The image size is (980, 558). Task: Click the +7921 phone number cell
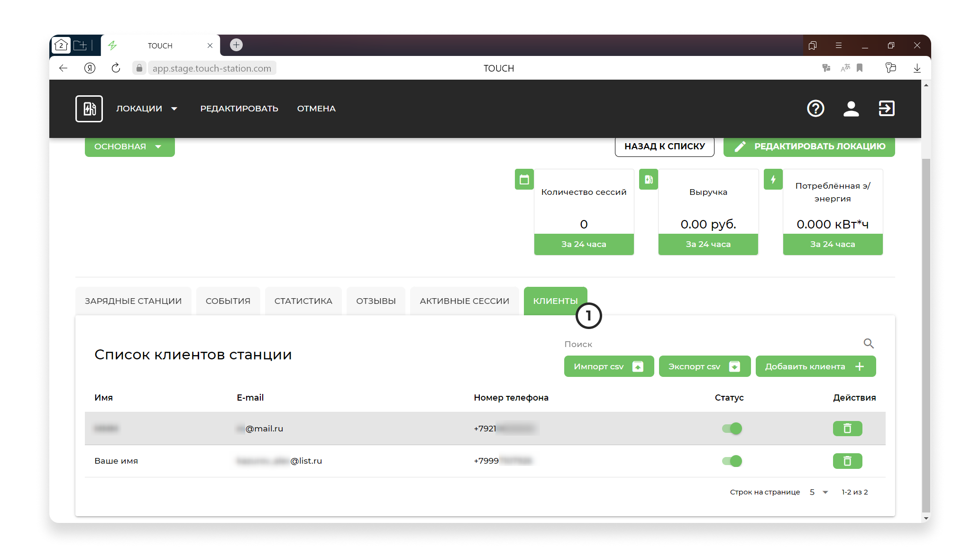coord(505,429)
